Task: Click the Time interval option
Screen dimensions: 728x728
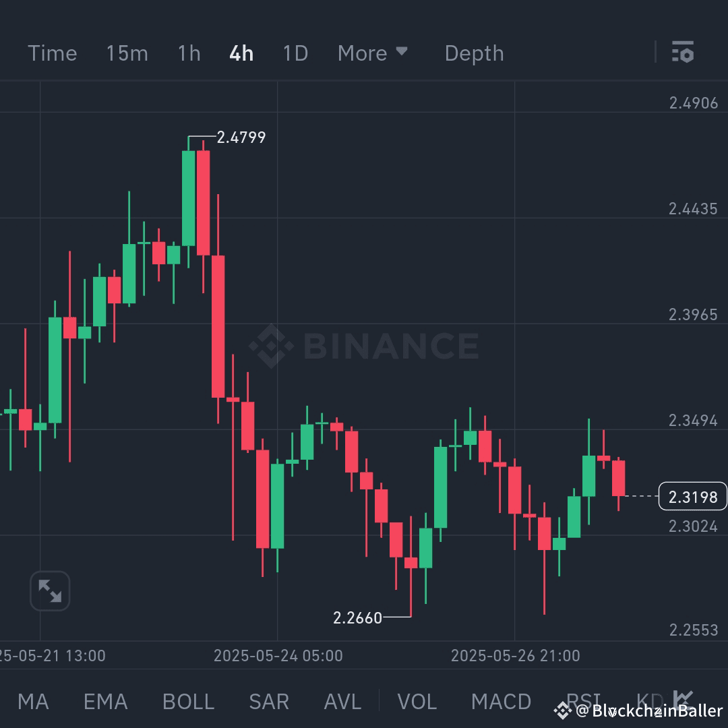Action: point(52,53)
